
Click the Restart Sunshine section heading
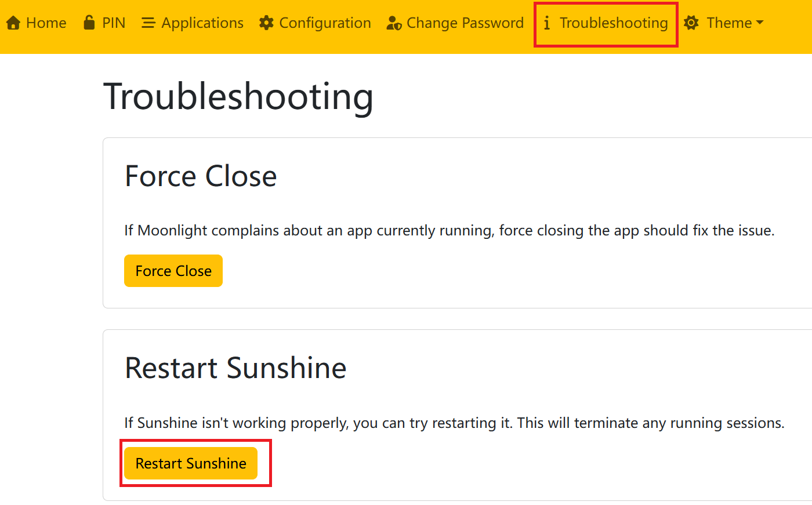tap(235, 368)
